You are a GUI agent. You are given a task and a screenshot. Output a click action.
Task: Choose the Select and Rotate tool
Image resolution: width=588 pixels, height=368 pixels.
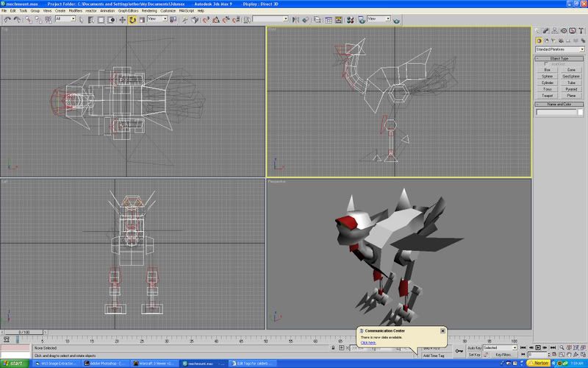click(x=132, y=20)
